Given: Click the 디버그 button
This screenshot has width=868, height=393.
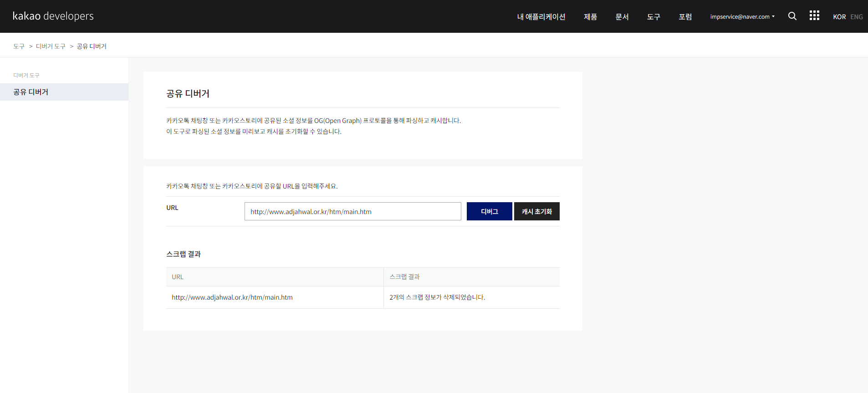Looking at the screenshot, I should (490, 211).
